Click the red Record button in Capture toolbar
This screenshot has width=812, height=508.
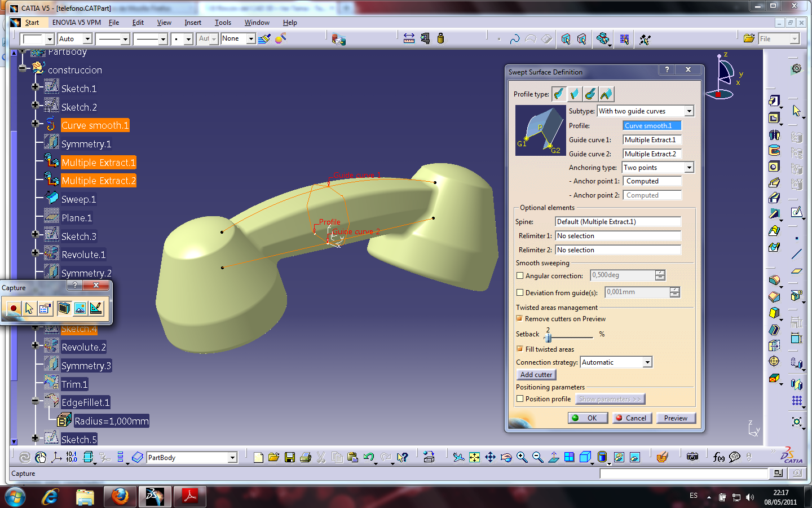click(14, 308)
